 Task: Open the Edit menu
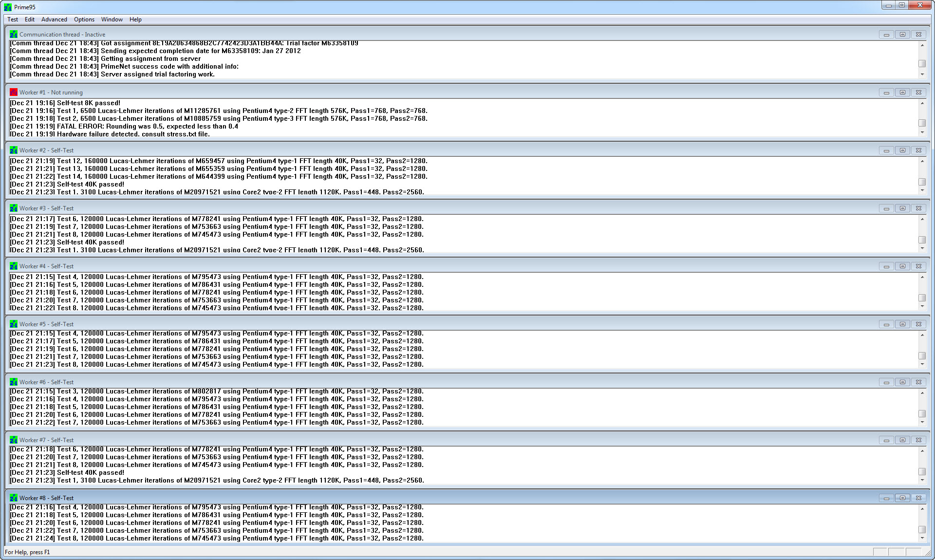coord(30,19)
